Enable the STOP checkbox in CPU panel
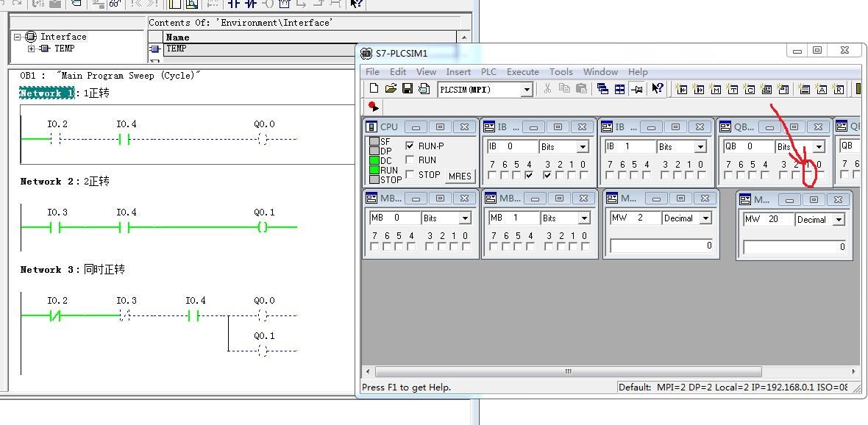The image size is (868, 425). [410, 175]
